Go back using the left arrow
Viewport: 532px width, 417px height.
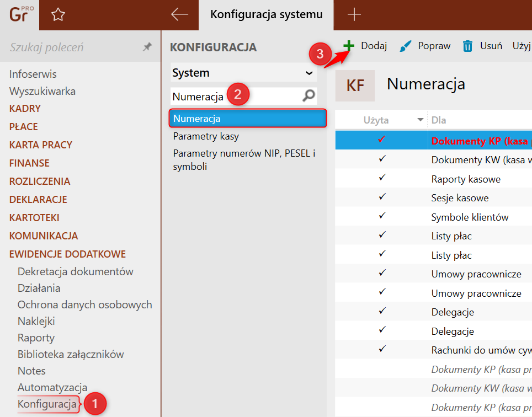click(x=179, y=15)
